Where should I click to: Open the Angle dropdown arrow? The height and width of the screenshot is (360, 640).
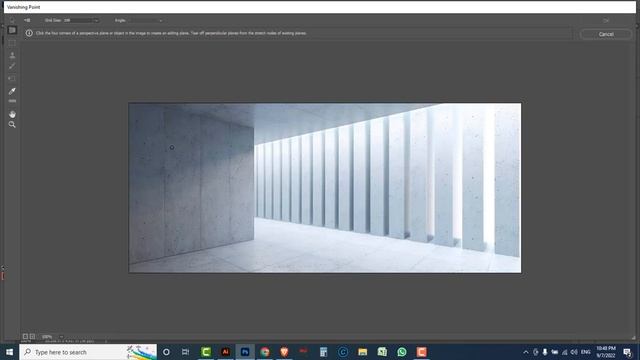point(160,20)
